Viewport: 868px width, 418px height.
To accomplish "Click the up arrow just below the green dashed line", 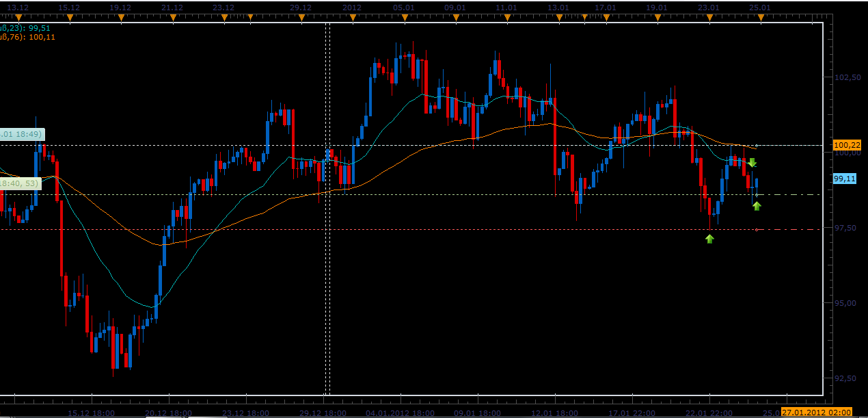I will 757,206.
